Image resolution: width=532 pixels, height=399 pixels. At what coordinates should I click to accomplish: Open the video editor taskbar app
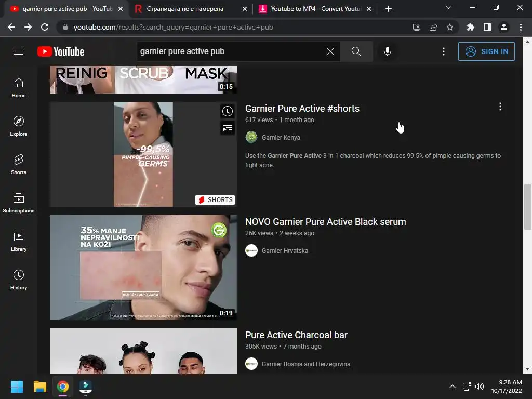pyautogui.click(x=86, y=387)
